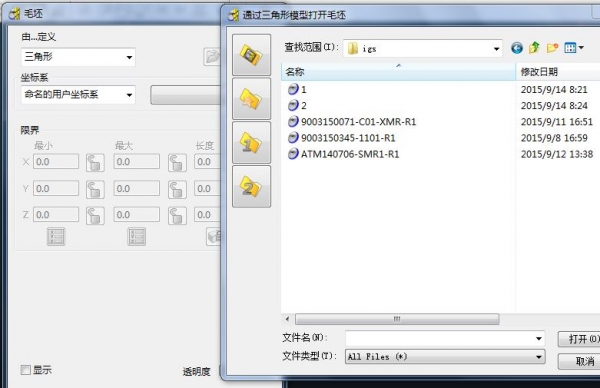Image resolution: width=600 pixels, height=388 pixels.
Task: Expand the 由...定义 三角形 dropdown
Action: pyautogui.click(x=129, y=57)
